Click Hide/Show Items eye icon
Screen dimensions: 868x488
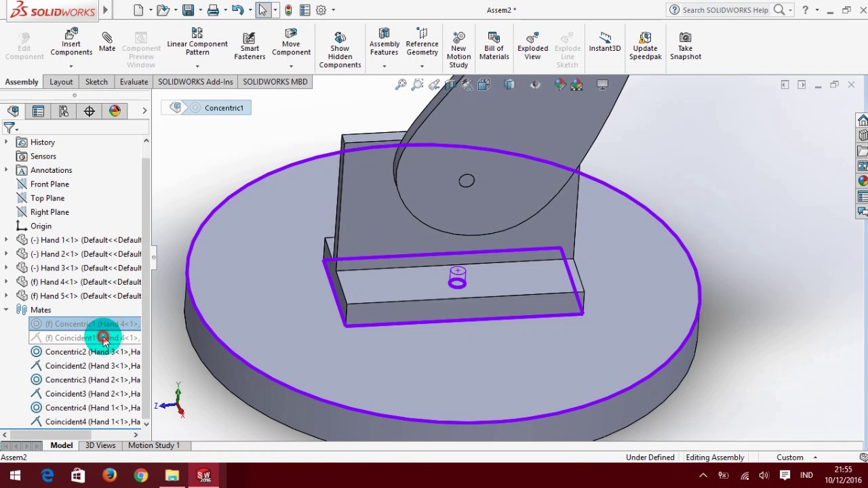(x=535, y=85)
